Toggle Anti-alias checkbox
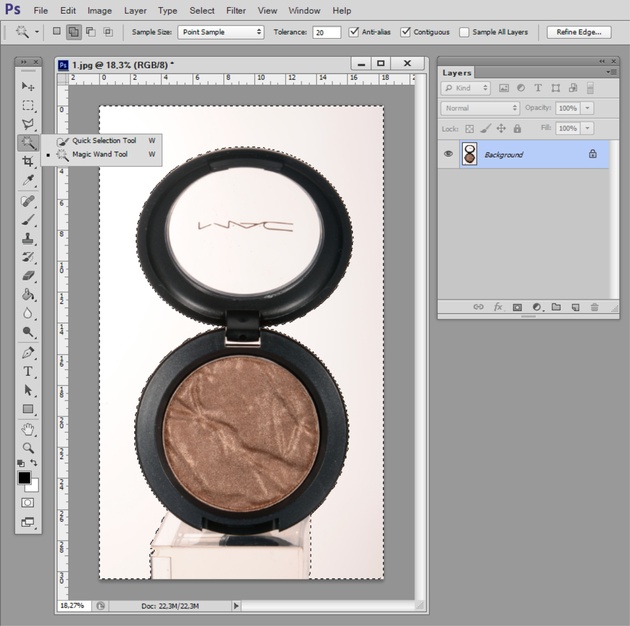630x626 pixels. click(354, 32)
